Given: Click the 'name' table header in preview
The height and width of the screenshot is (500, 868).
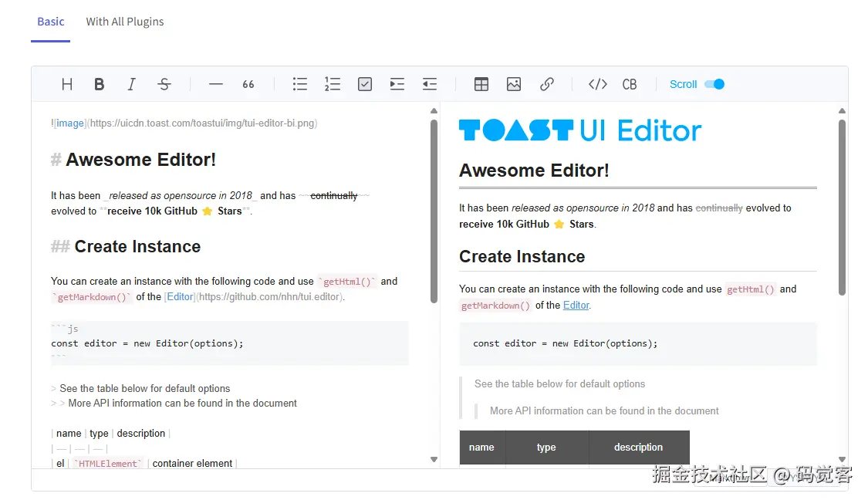Looking at the screenshot, I should [482, 447].
